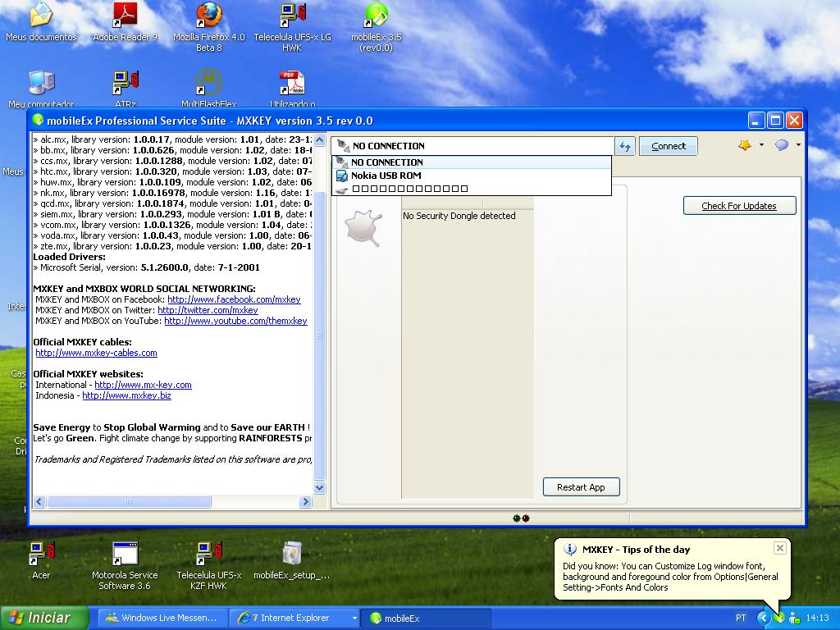Click the nk.mx library version log line
The image size is (840, 630).
[172, 193]
